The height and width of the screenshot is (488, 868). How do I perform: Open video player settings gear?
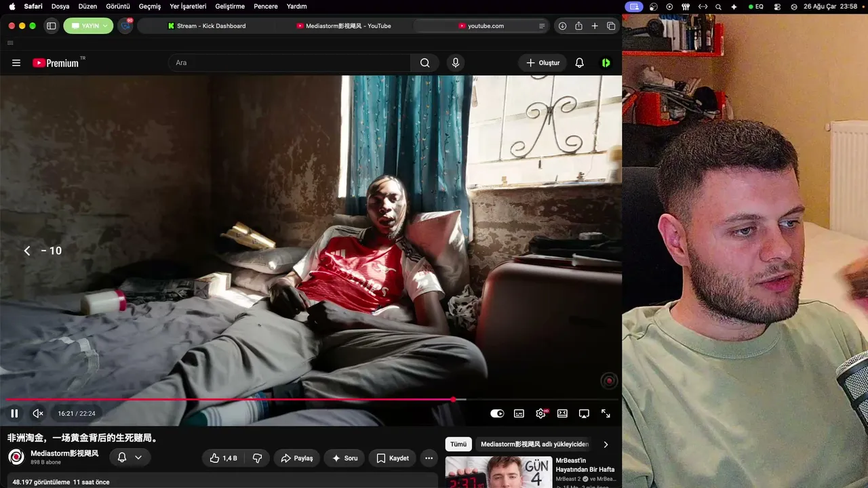[x=540, y=413]
